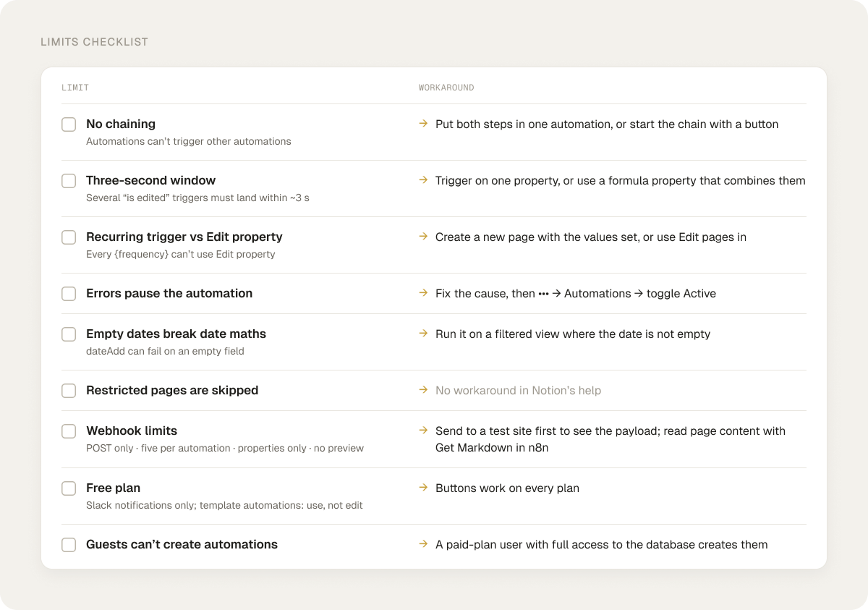
Task: Click 'Trigger on one property, or use a formula' text
Action: [x=621, y=181]
